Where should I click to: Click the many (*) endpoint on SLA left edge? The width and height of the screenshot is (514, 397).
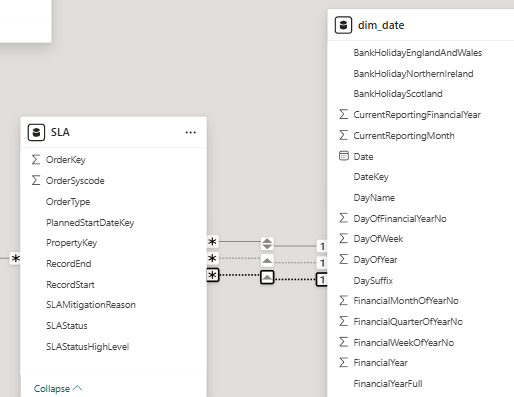click(x=15, y=258)
